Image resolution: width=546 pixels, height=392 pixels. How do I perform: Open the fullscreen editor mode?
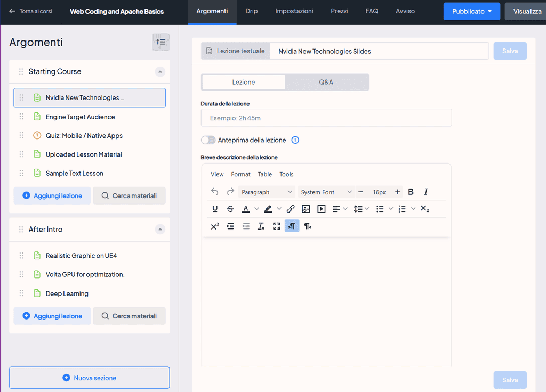pyautogui.click(x=277, y=226)
